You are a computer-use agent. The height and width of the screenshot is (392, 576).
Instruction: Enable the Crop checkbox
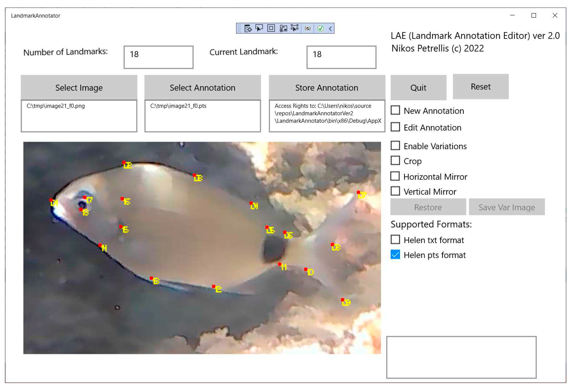[396, 161]
